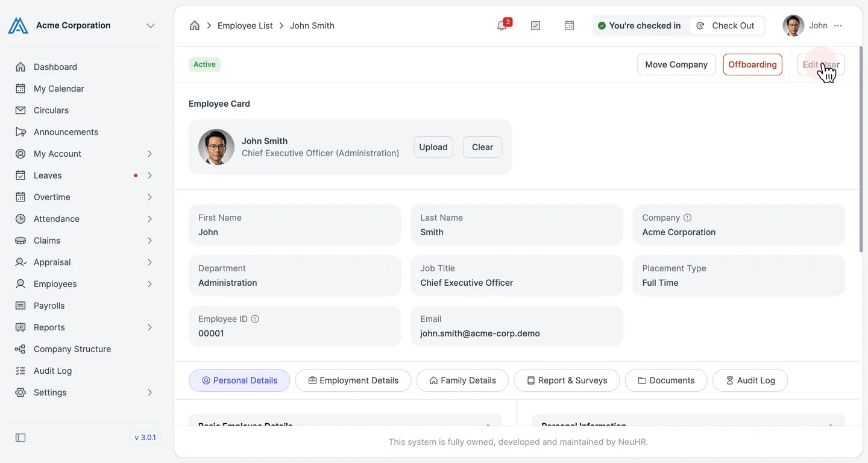Image resolution: width=868 pixels, height=463 pixels.
Task: Click the Offboarding button
Action: [752, 65]
